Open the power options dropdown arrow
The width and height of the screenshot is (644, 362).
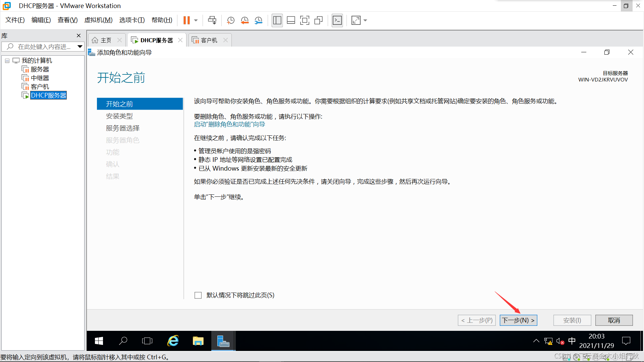click(x=196, y=20)
